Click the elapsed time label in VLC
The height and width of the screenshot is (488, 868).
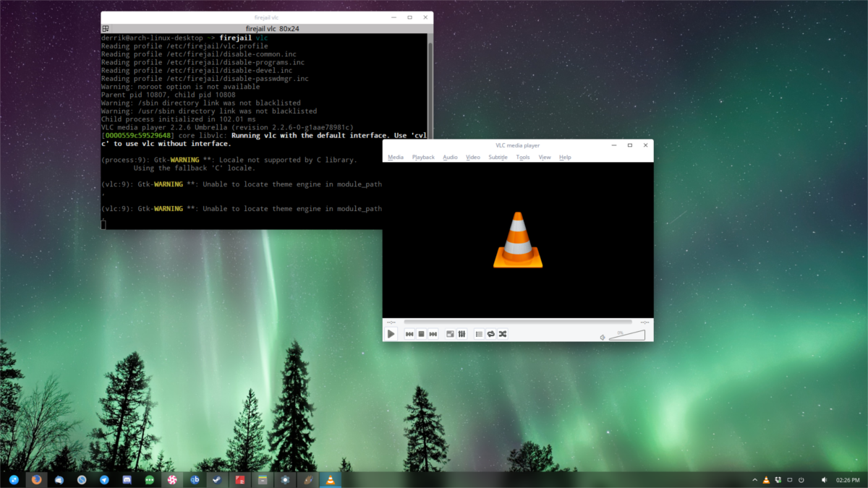[391, 322]
